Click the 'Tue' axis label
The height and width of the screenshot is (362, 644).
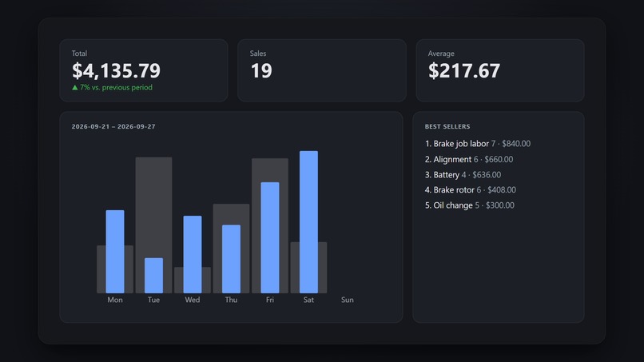click(153, 300)
